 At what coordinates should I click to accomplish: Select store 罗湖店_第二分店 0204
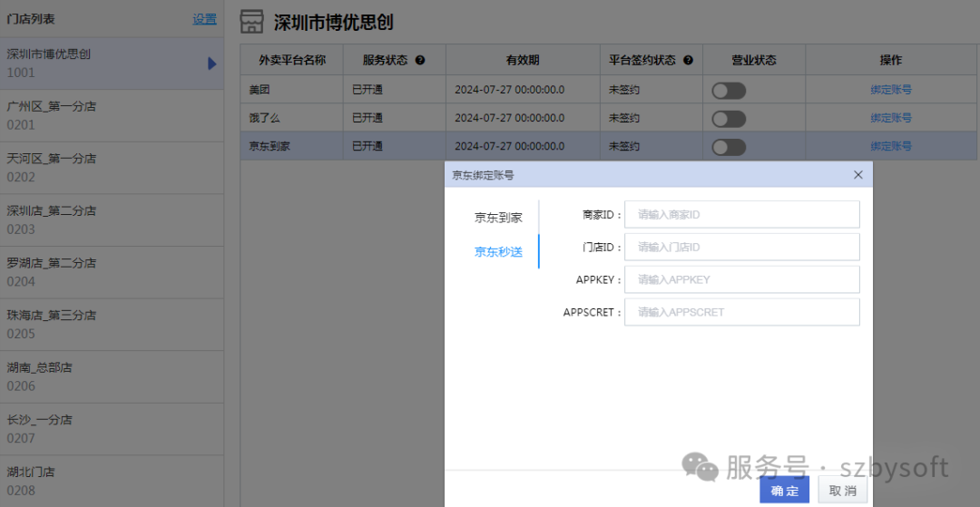pos(112,272)
